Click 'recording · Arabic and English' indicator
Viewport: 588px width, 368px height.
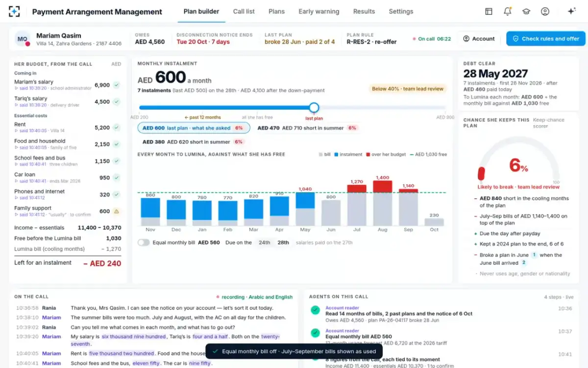tap(254, 297)
